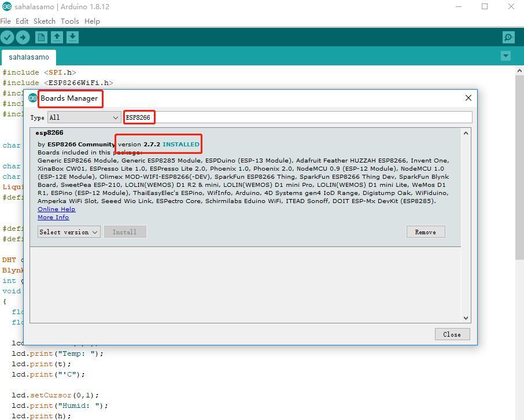This screenshot has width=524, height=420.
Task: Open the Sketch menu
Action: pos(45,21)
